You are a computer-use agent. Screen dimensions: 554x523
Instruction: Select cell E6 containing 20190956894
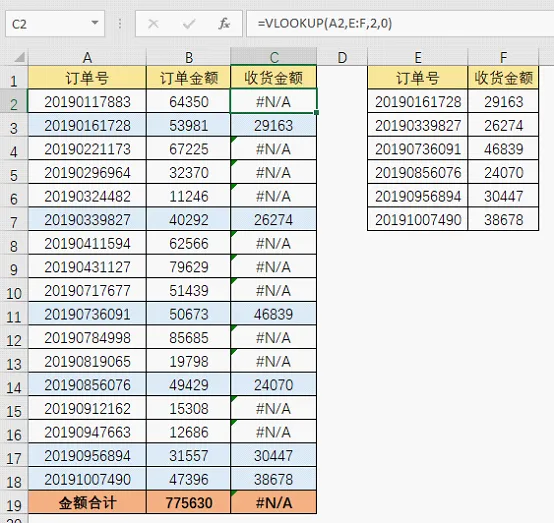(x=418, y=196)
